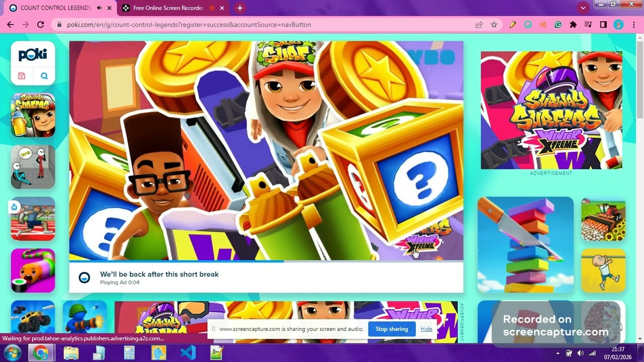This screenshot has width=644, height=362.
Task: Open Windows Explorer from the taskbar
Action: [x=71, y=353]
